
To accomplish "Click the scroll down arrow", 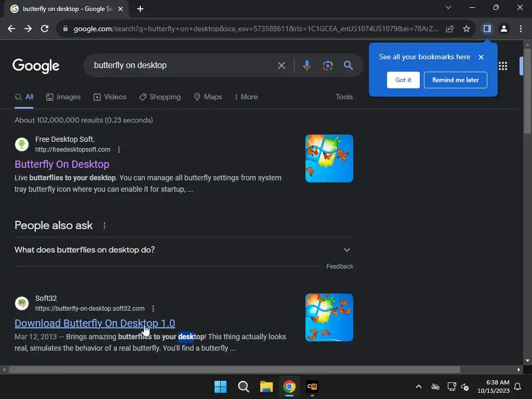I will tap(527, 361).
